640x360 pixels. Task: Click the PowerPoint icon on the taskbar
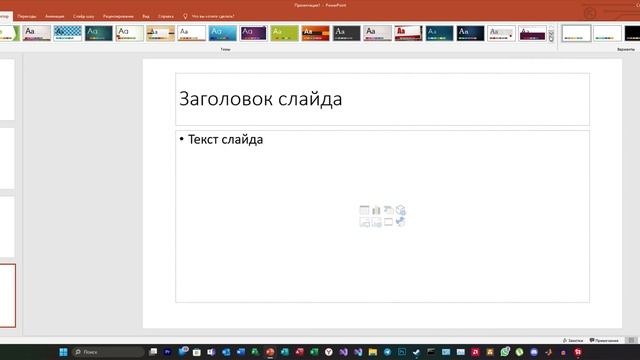[x=270, y=352]
